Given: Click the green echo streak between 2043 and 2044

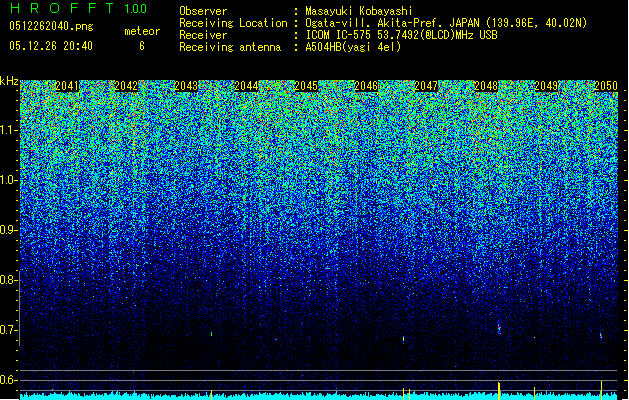Looking at the screenshot, I should click(211, 333).
